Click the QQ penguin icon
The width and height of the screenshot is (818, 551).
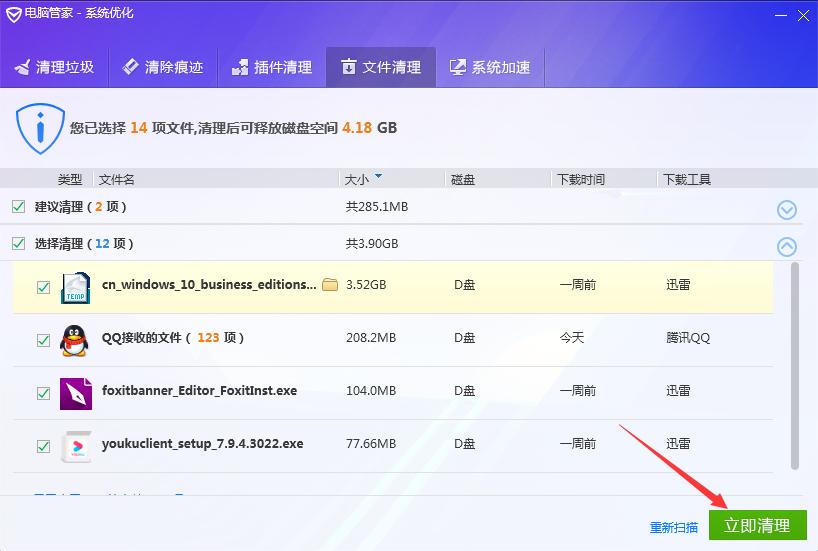point(75,341)
